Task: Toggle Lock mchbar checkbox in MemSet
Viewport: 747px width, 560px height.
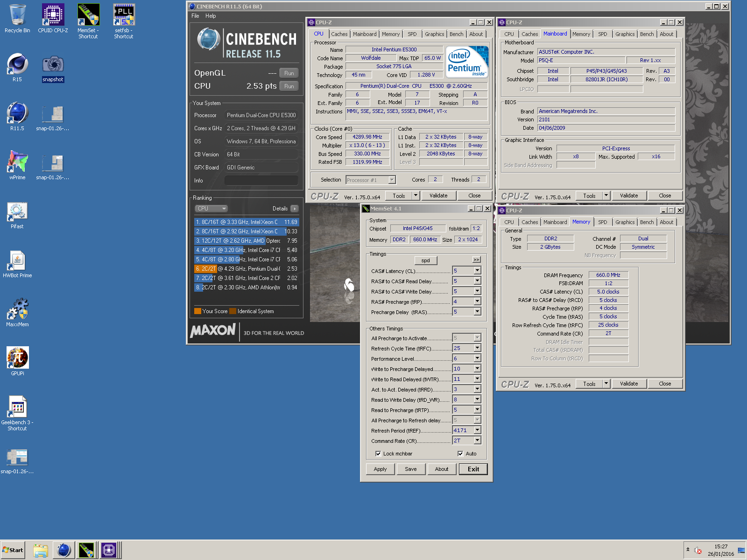Action: (378, 454)
